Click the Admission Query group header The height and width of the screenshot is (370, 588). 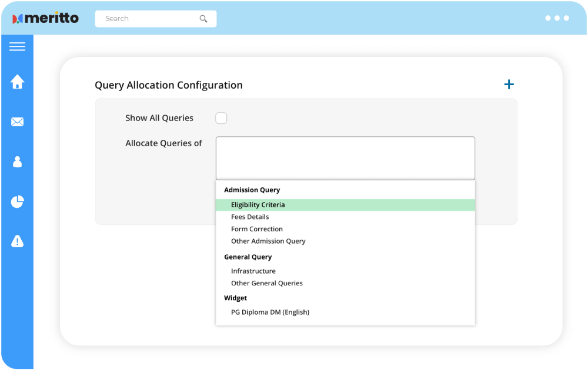(252, 190)
